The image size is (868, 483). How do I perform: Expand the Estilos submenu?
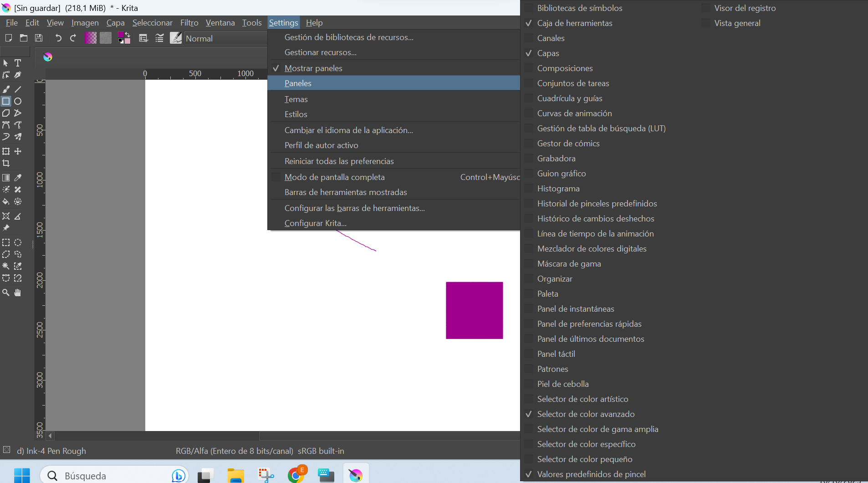(393, 114)
